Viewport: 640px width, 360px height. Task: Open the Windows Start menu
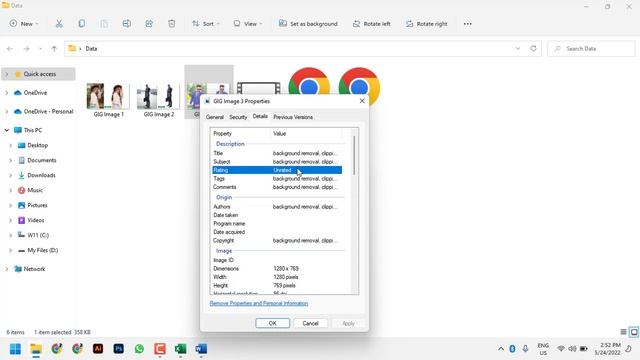tap(16, 349)
